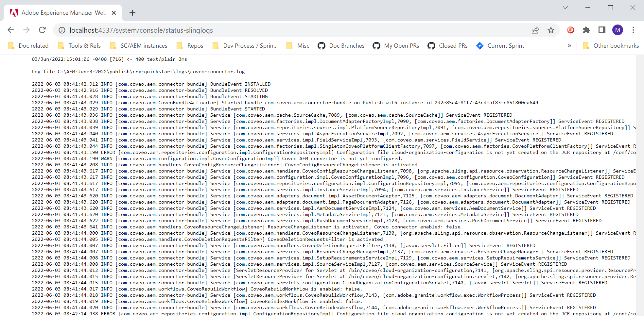Open SC/AEM instances bookmarks folder
This screenshot has width=644, height=316.
pos(139,46)
